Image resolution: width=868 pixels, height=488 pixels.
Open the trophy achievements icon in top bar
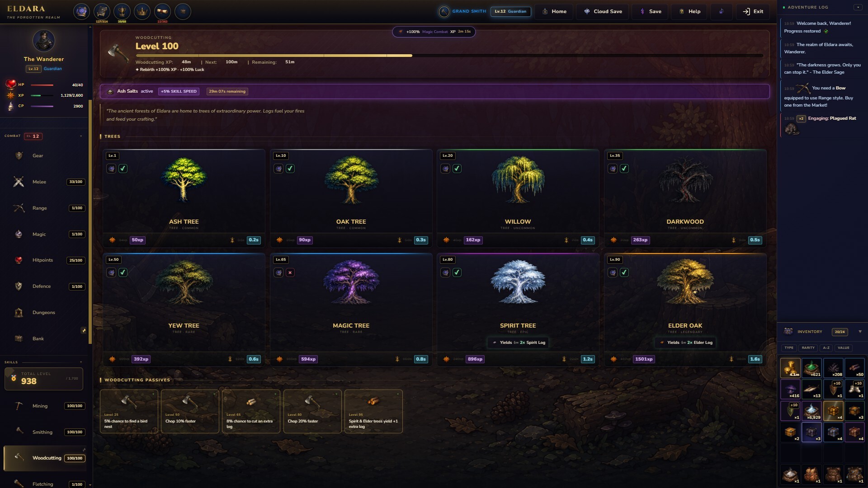click(x=122, y=11)
